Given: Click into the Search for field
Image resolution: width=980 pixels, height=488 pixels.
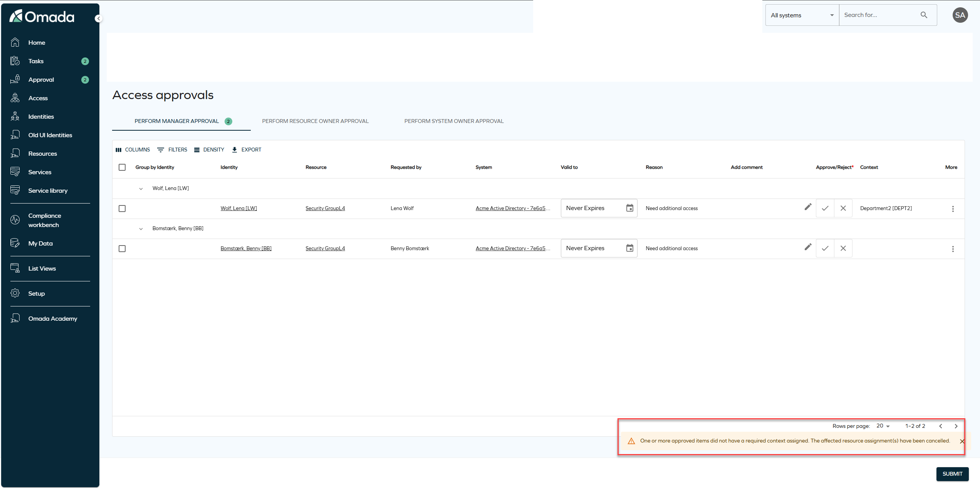Looking at the screenshot, I should coord(878,15).
